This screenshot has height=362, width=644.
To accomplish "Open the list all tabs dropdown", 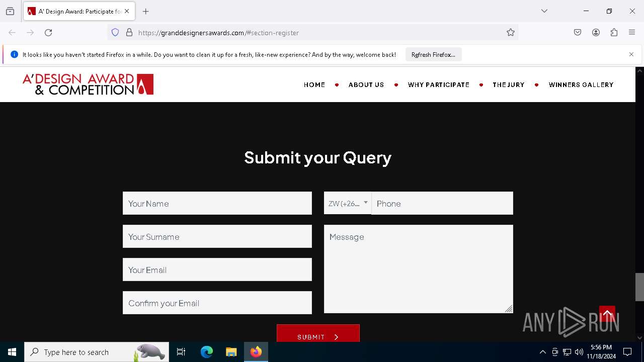I will pyautogui.click(x=544, y=11).
